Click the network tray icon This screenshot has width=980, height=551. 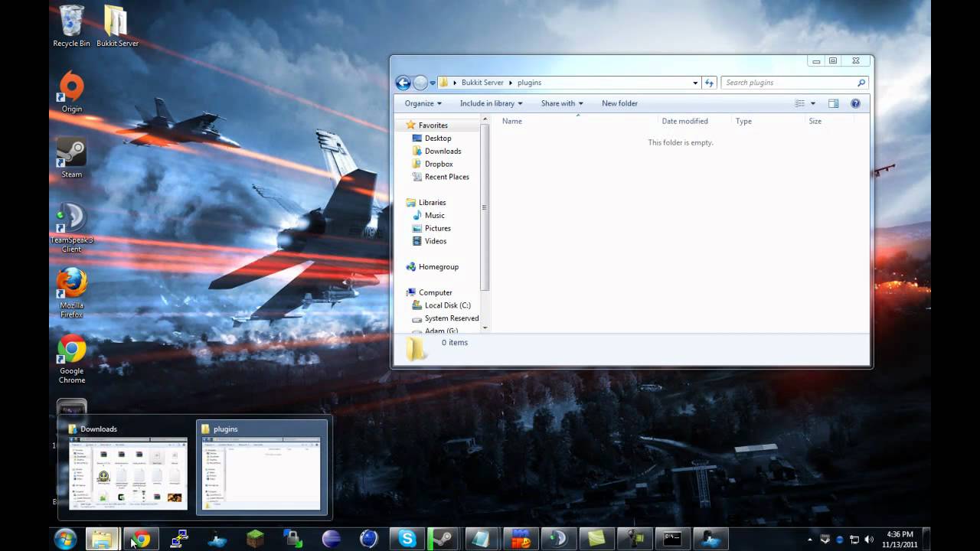pyautogui.click(x=854, y=540)
